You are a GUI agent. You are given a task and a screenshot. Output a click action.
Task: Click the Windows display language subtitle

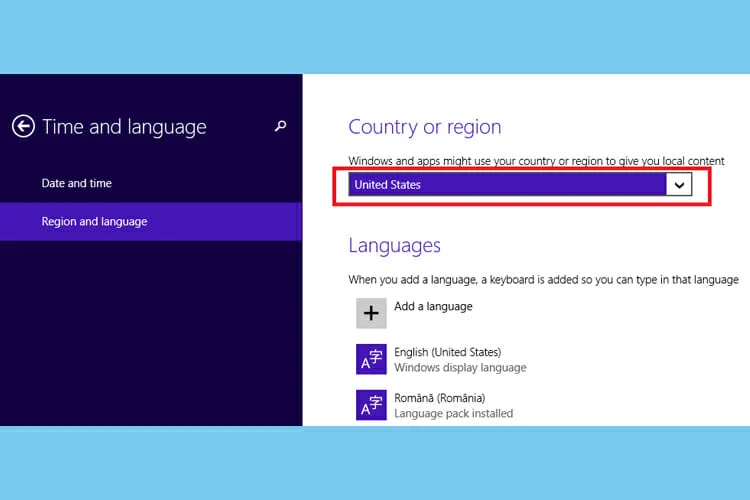click(460, 367)
